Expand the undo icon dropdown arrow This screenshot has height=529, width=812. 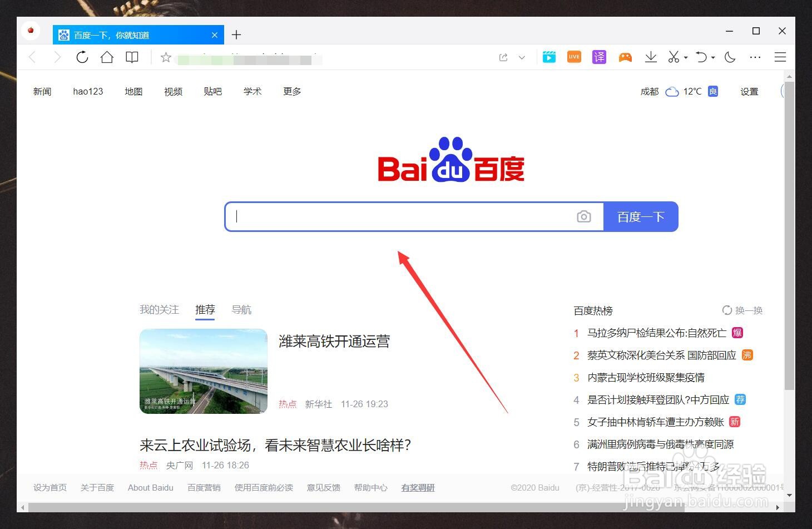(713, 57)
